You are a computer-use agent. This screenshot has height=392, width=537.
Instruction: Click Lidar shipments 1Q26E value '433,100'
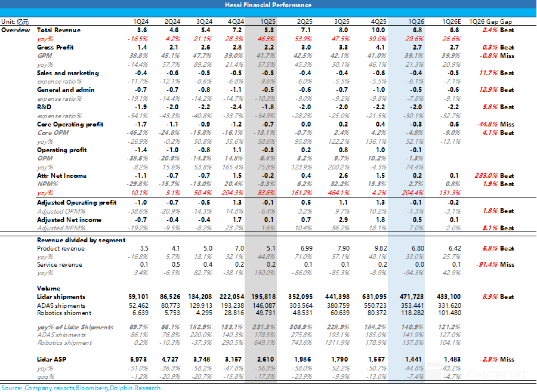click(449, 297)
